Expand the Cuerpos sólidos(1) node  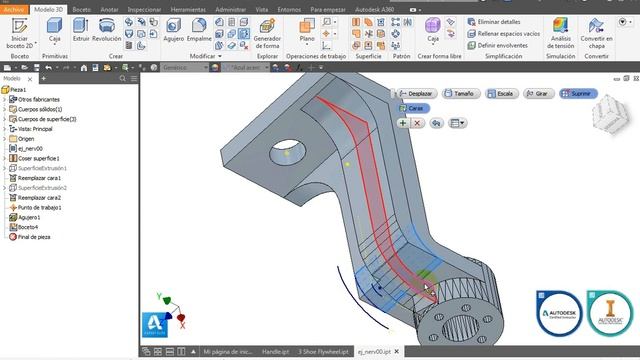[x=4, y=109]
